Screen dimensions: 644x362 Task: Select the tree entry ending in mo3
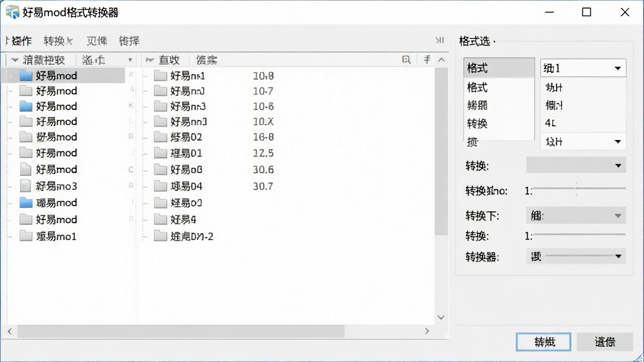point(56,186)
